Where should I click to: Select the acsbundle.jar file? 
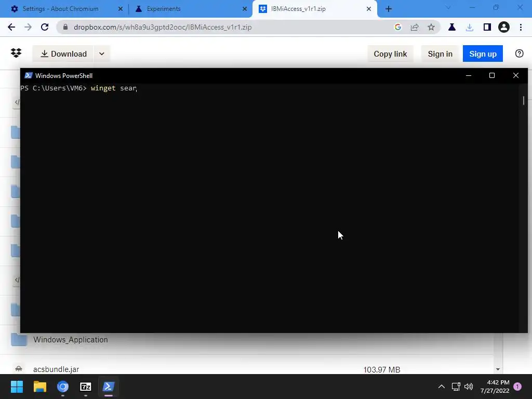pyautogui.click(x=56, y=369)
